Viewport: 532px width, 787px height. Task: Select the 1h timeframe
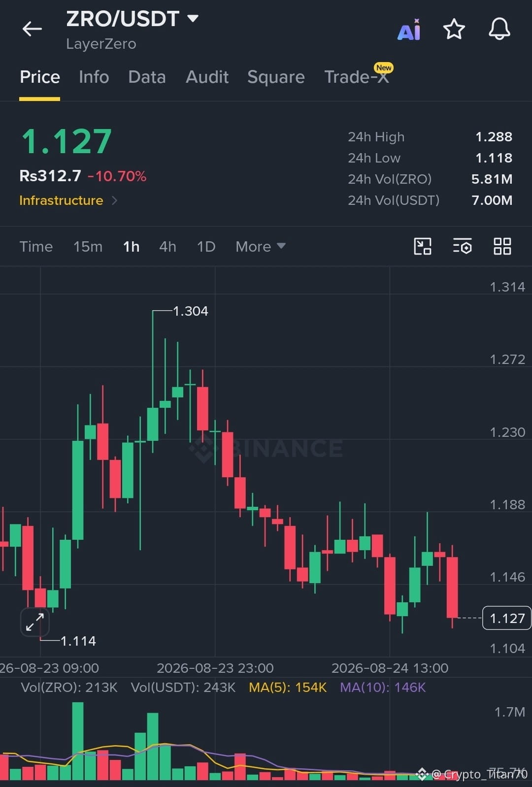[x=131, y=246]
